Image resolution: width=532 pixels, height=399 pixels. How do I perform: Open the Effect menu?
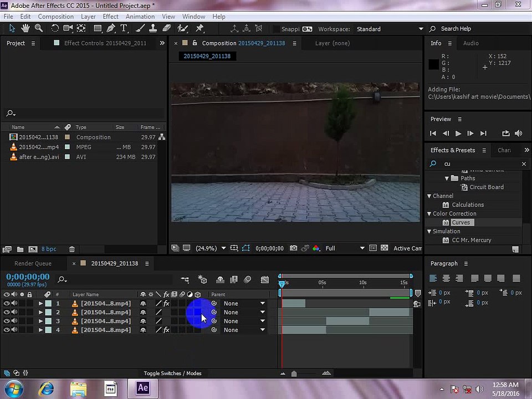(110, 17)
